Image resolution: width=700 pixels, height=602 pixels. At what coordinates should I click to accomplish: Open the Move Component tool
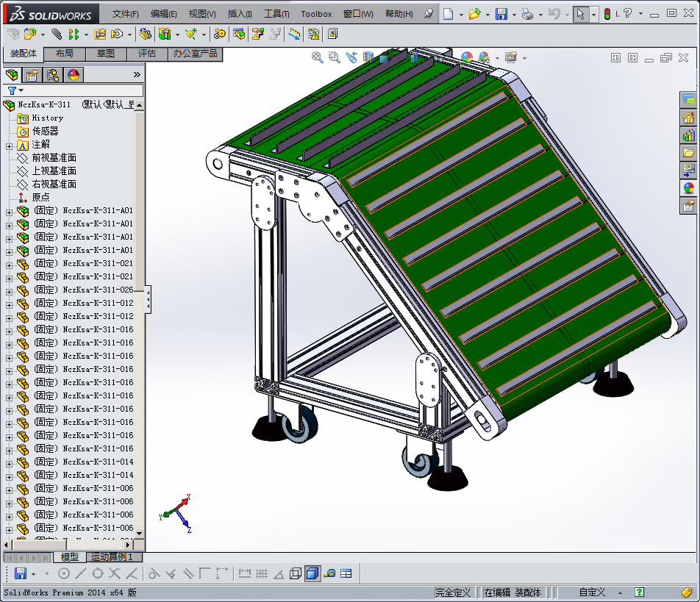pyautogui.click(x=117, y=34)
